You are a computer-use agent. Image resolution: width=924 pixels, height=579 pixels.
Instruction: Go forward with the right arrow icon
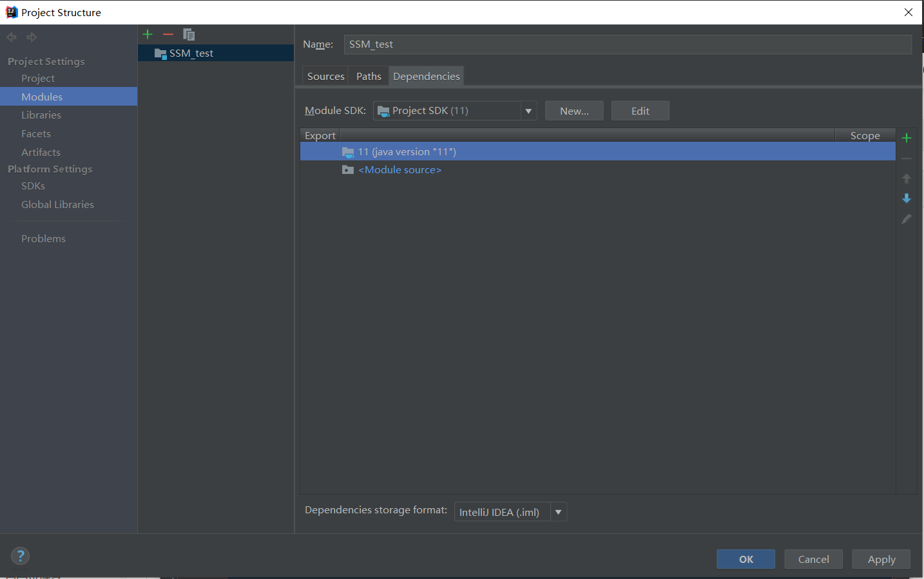[32, 37]
